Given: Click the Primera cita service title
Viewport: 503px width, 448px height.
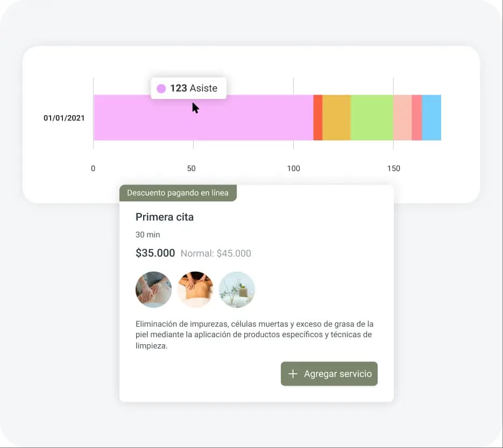Looking at the screenshot, I should click(x=165, y=217).
